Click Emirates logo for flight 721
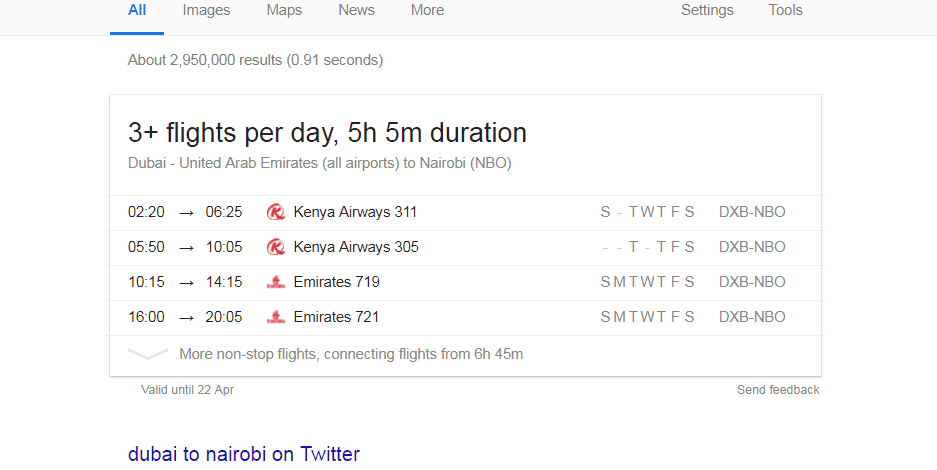The image size is (937, 470). click(276, 317)
